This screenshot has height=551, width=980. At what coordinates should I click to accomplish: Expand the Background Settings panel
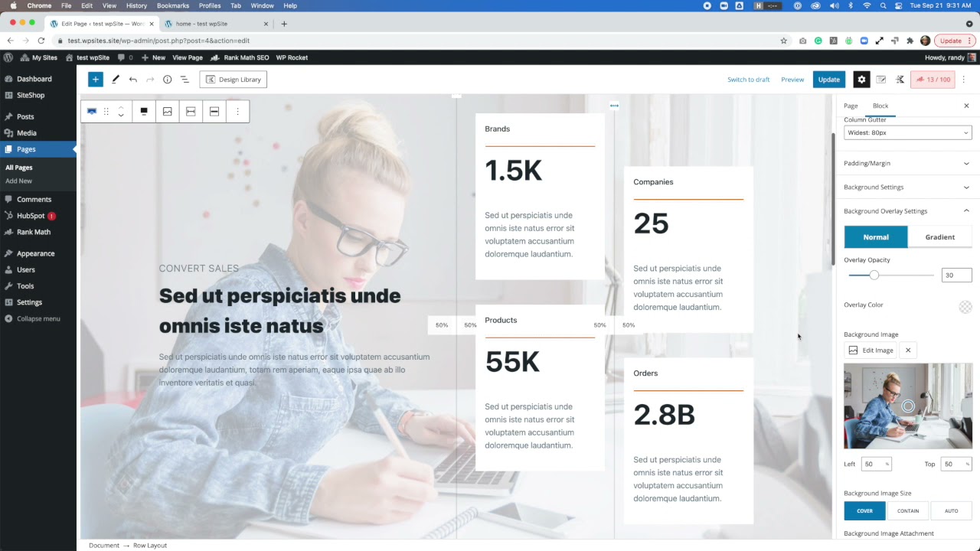[x=907, y=187]
